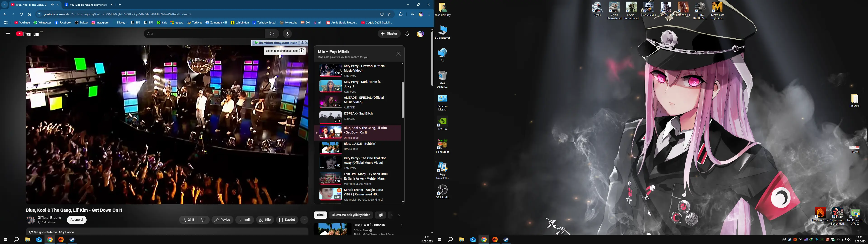Switch to the YouTube'da reklam gecme tab

point(89,5)
